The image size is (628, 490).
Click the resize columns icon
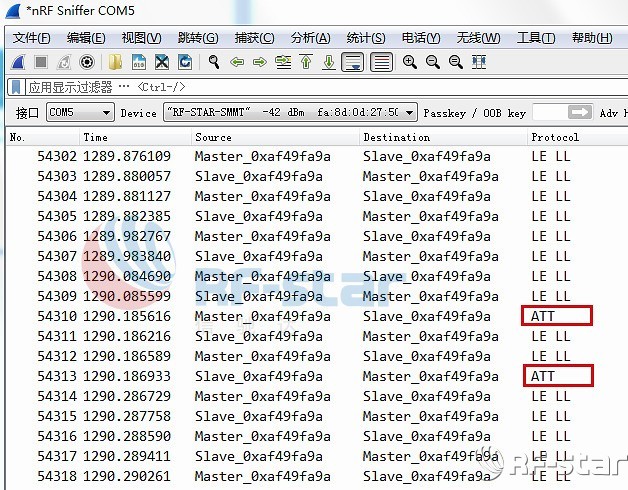(x=478, y=62)
